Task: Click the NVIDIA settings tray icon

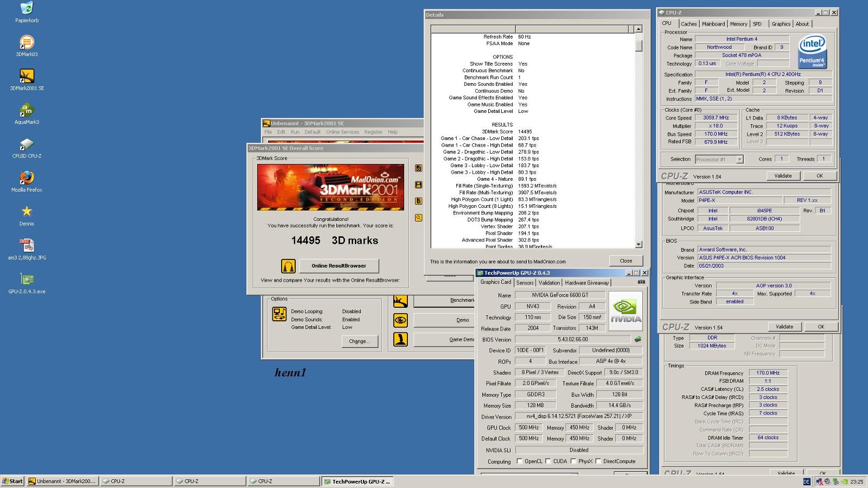Action: tap(844, 481)
